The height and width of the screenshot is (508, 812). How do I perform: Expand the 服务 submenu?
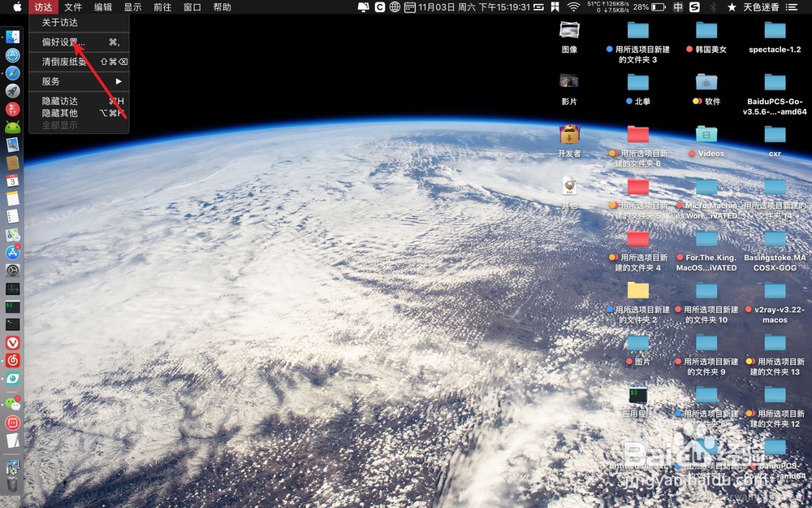tap(79, 81)
